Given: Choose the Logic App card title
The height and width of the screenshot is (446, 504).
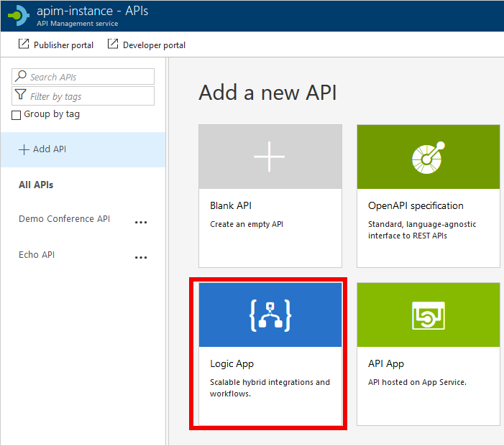Looking at the screenshot, I should (232, 364).
